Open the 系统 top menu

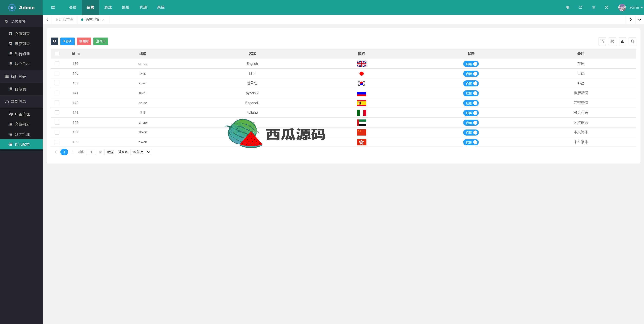(x=161, y=8)
